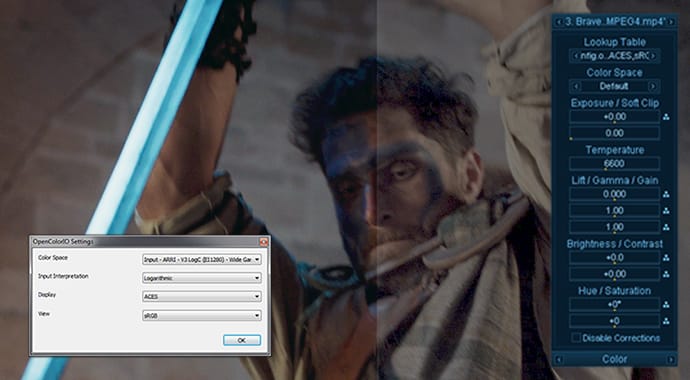Select next Color Space after Default

click(x=653, y=86)
